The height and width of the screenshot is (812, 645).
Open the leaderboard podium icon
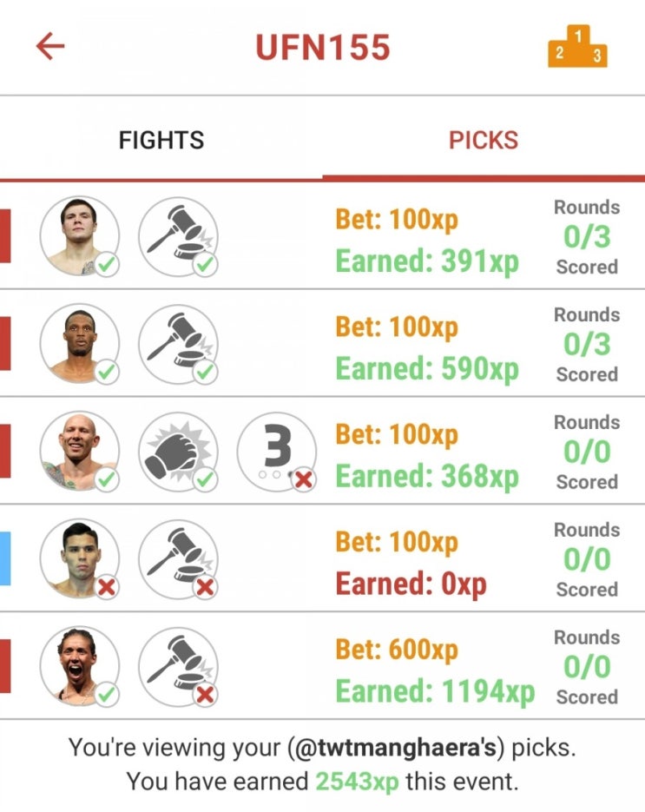577,47
